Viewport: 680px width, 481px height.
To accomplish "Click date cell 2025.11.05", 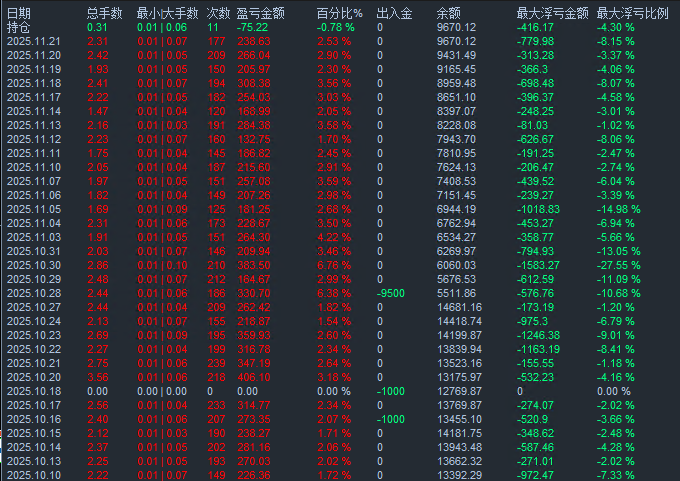I will [x=34, y=209].
